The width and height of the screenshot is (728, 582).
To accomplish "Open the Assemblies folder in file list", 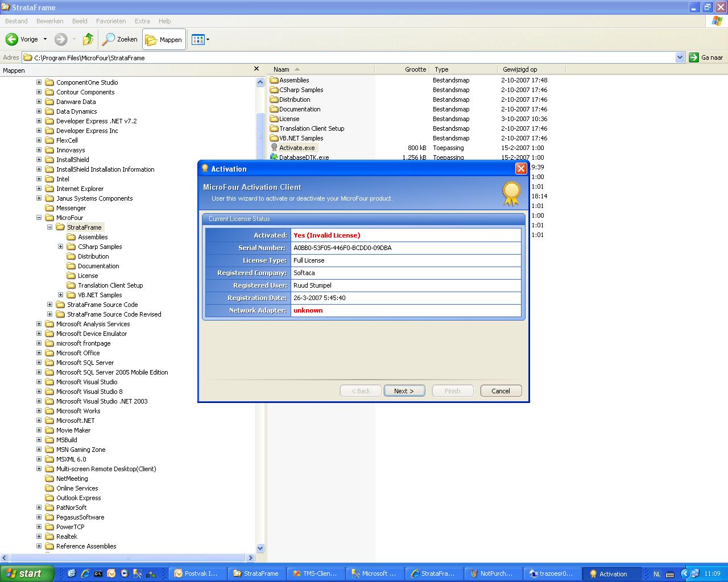I will coord(293,80).
